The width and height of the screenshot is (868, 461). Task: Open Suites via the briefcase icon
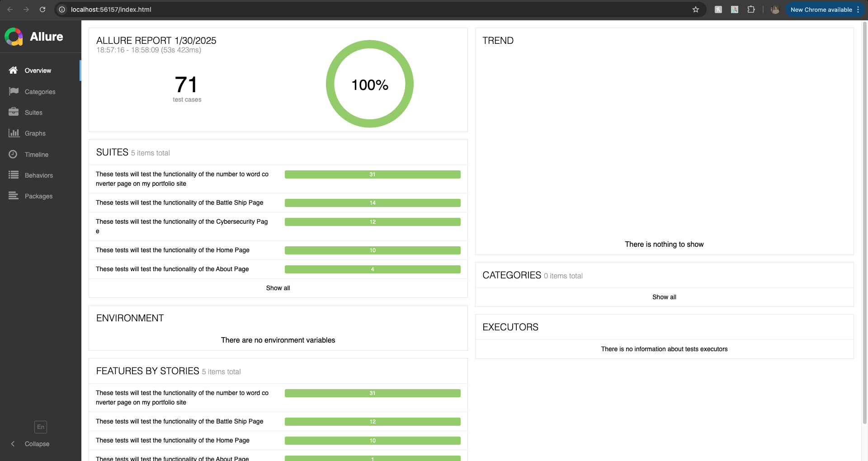[x=14, y=112]
